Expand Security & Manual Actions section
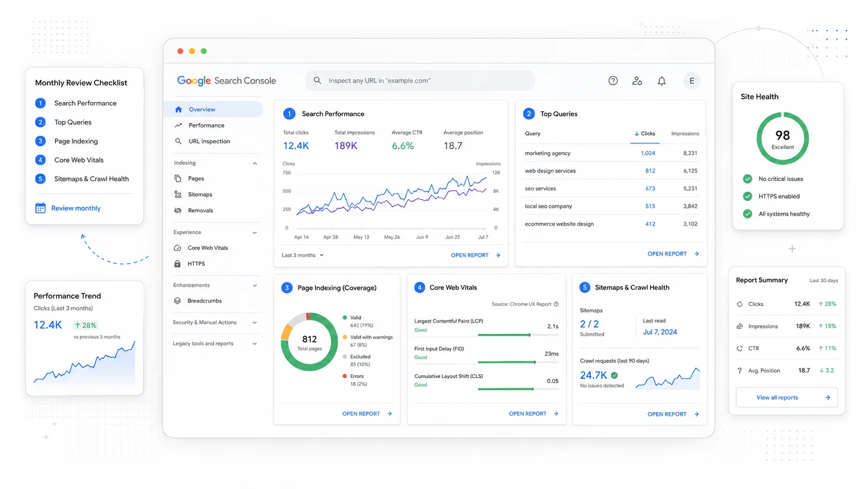 coord(255,323)
